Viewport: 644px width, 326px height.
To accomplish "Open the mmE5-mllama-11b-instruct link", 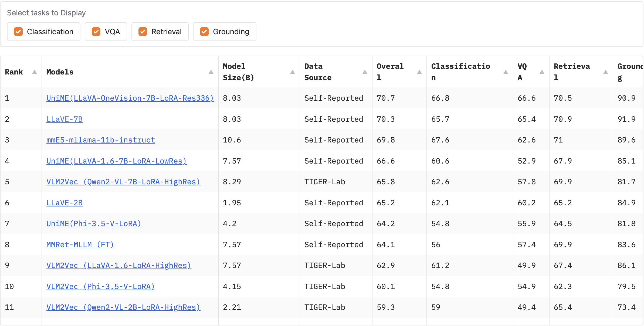I will point(101,140).
